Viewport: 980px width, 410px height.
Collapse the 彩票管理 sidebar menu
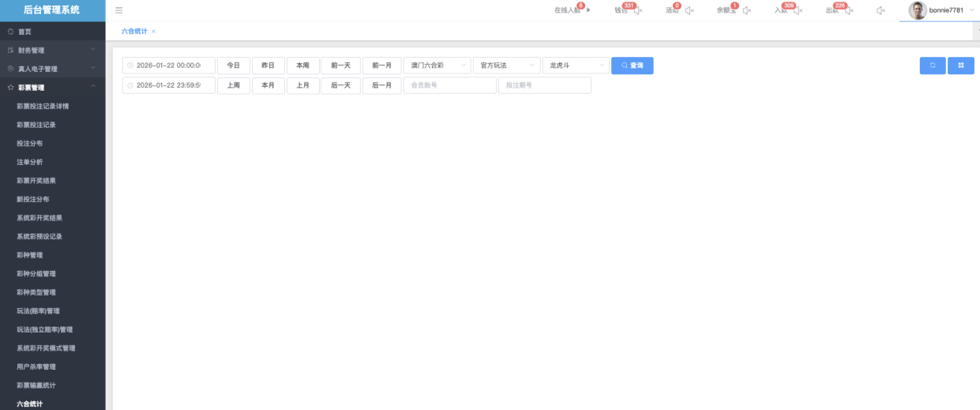[x=92, y=88]
